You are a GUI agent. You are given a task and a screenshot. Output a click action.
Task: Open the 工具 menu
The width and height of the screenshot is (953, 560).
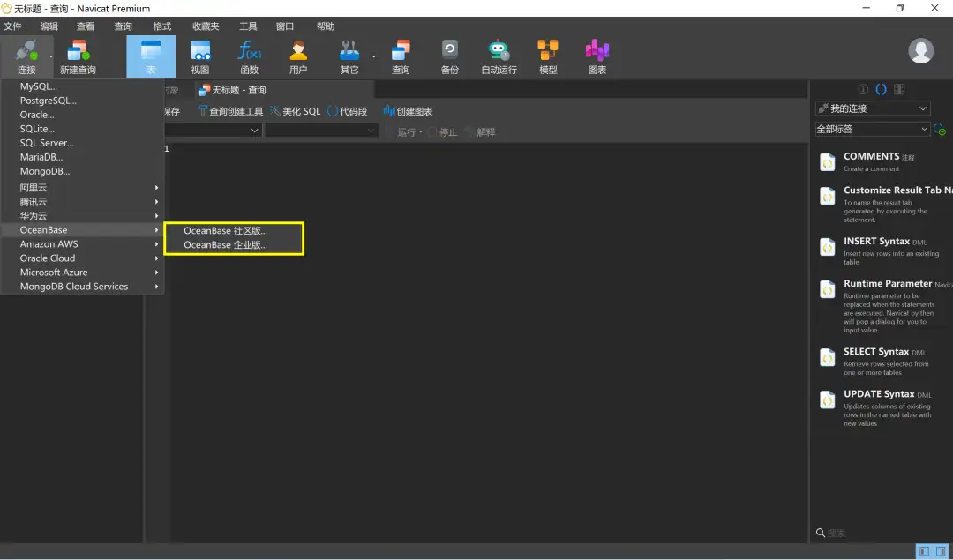(248, 26)
